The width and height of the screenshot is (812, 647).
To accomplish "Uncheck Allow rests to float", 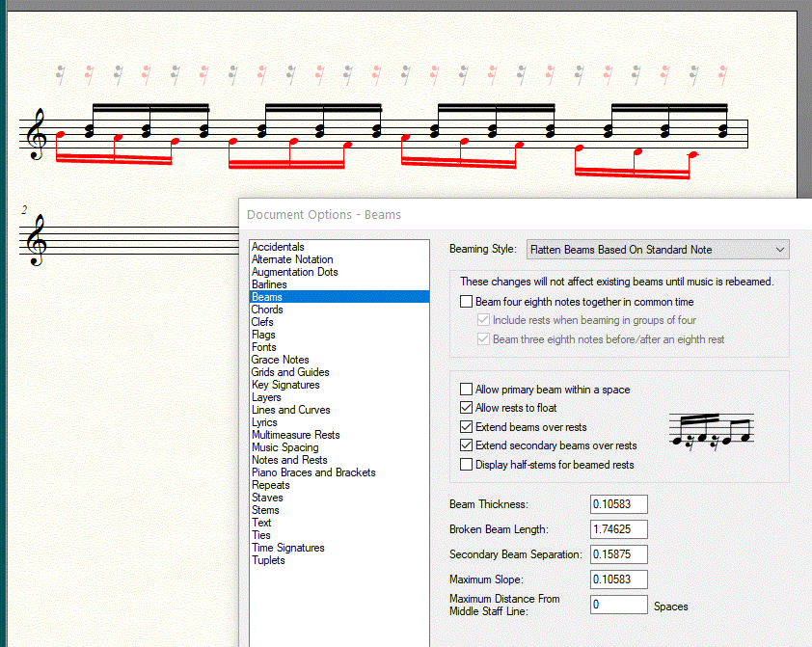I will 467,408.
